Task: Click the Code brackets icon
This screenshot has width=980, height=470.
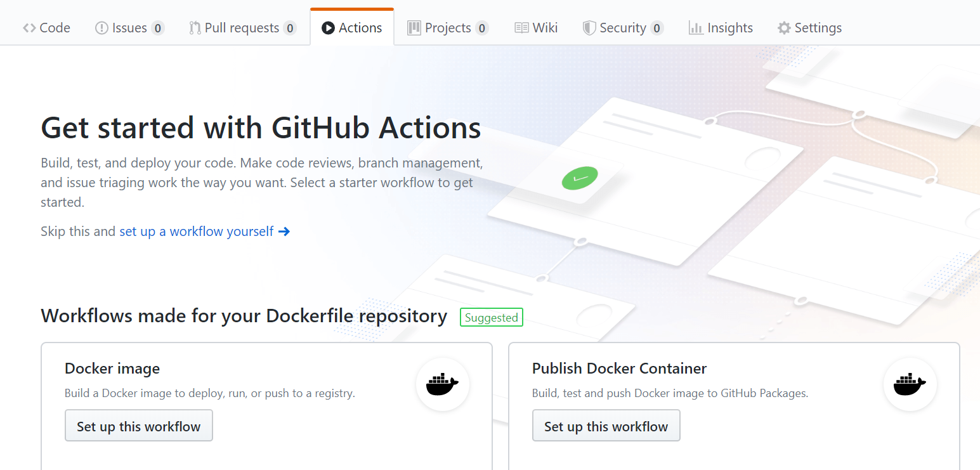Action: (29, 28)
